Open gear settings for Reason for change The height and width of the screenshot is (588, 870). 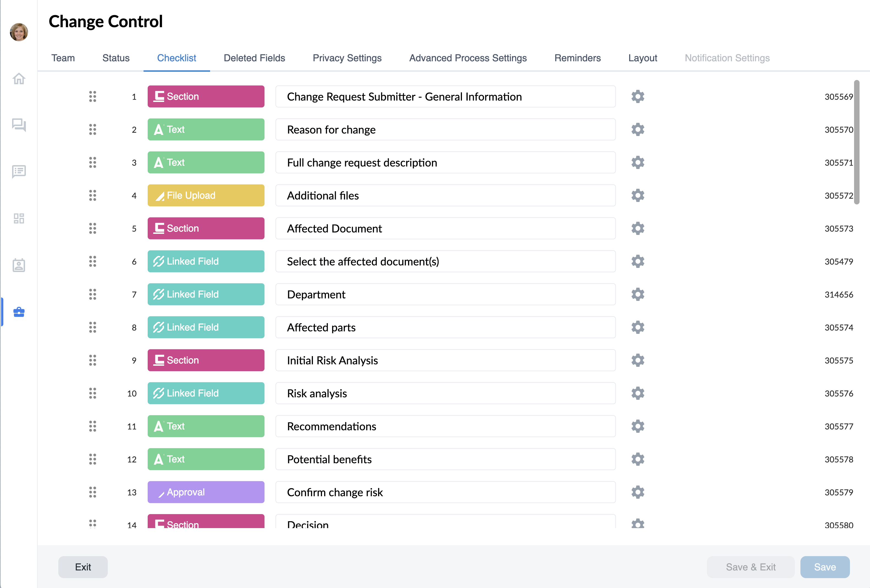[x=638, y=129]
